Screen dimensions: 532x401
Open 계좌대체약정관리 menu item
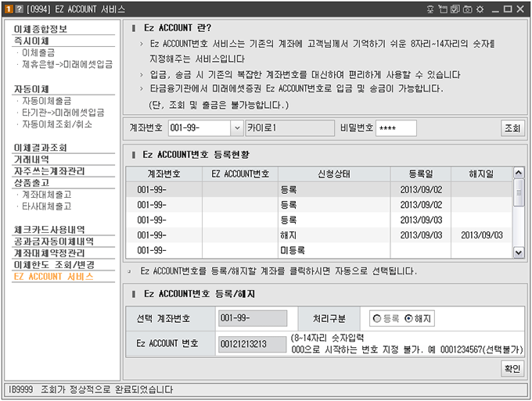point(49,253)
